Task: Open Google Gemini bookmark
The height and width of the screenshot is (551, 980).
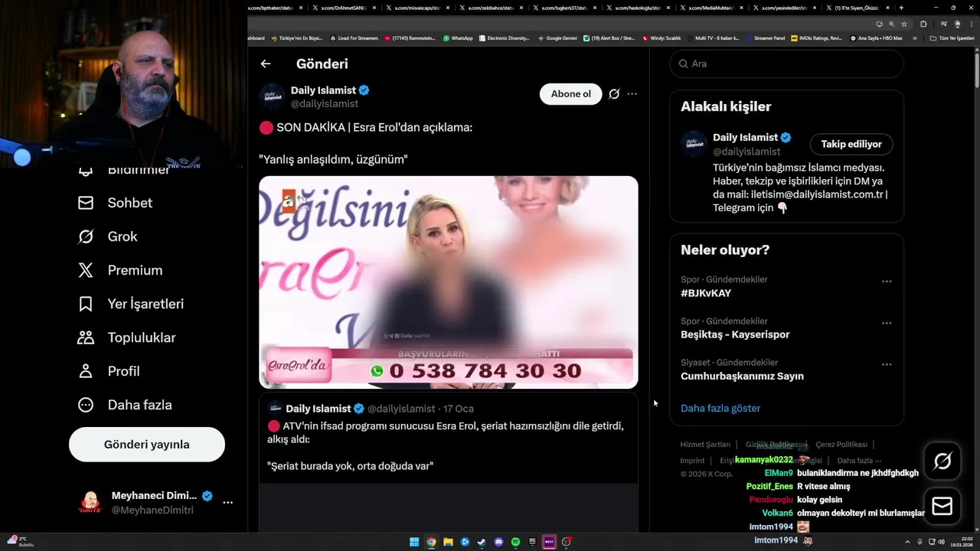Action: (557, 38)
